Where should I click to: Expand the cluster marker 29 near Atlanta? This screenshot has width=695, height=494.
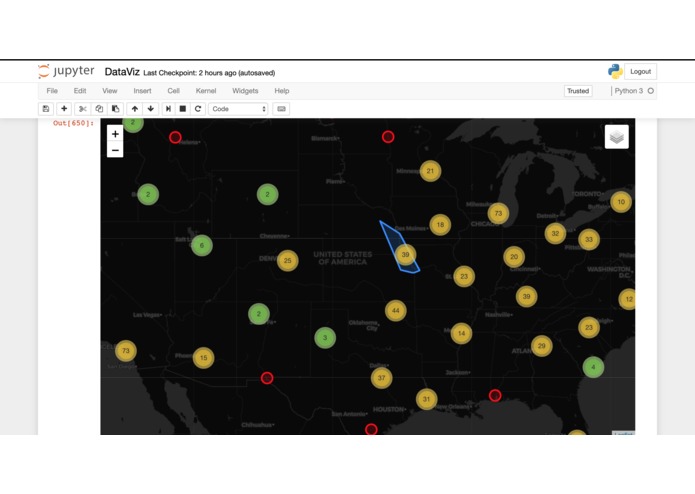[x=542, y=346]
